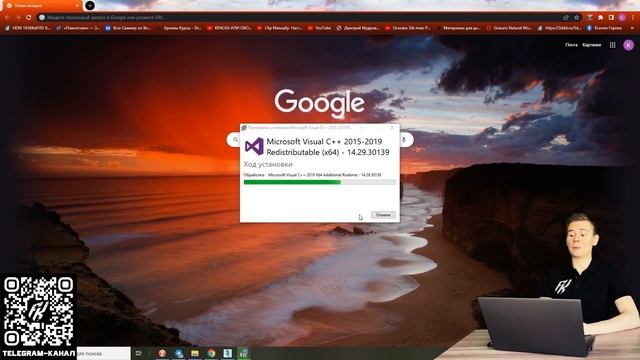
Task: Open the «Павлогавин» bookmark
Action: click(78, 28)
